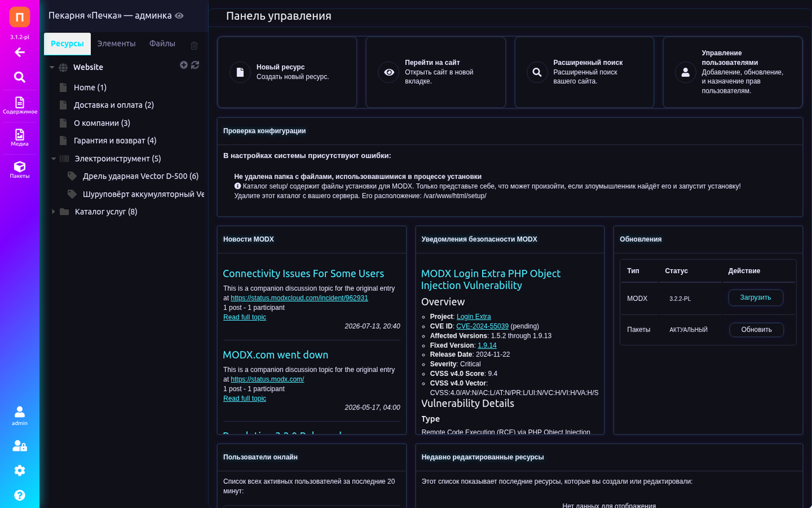Click tag icon of Шуруповёрт аккумуляторный
The image size is (812, 508).
(x=72, y=194)
